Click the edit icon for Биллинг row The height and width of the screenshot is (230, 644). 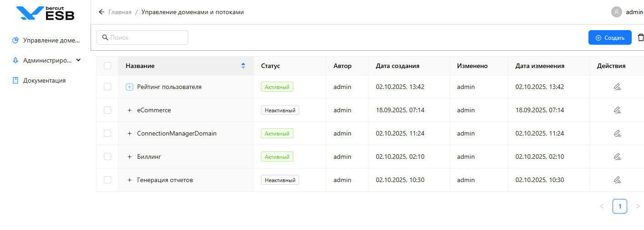[x=617, y=157]
